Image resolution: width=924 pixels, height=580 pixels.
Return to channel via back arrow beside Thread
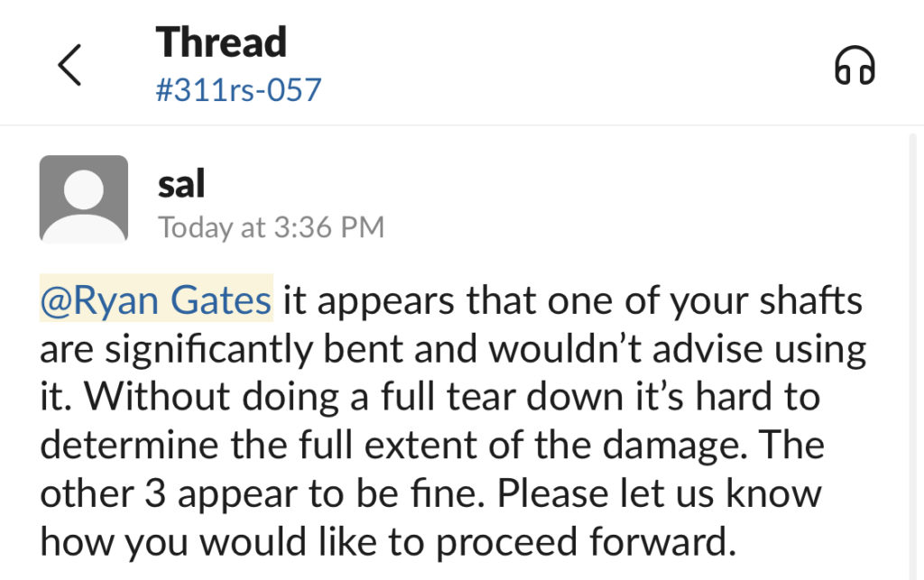[x=69, y=65]
